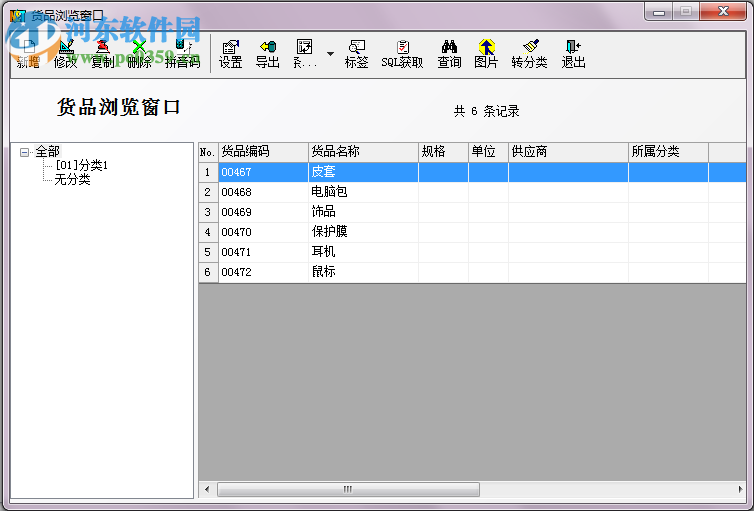Click the 所属分类 column header
The width and height of the screenshot is (754, 511).
pos(668,152)
